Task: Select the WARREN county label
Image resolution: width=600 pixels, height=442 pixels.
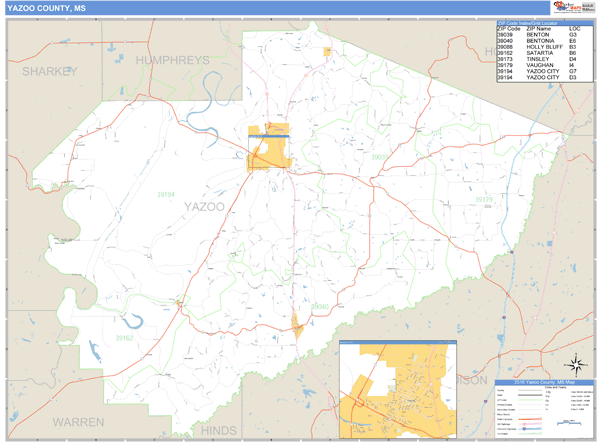Action: click(79, 421)
